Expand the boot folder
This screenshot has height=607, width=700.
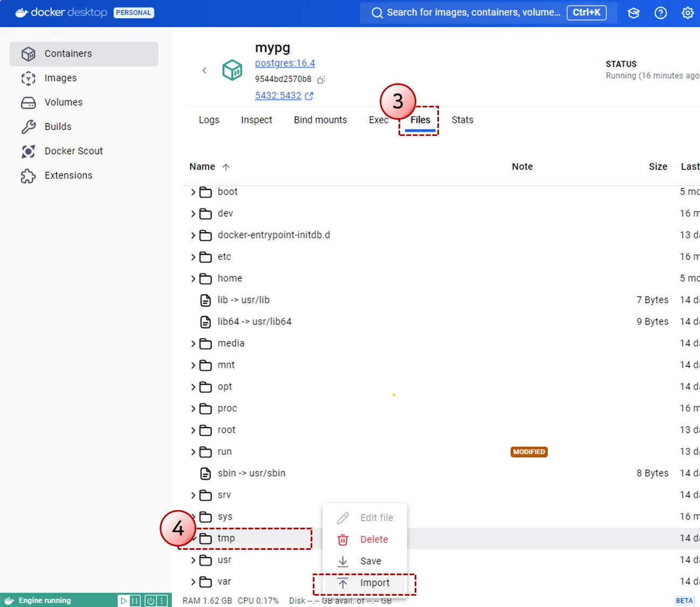click(x=193, y=192)
